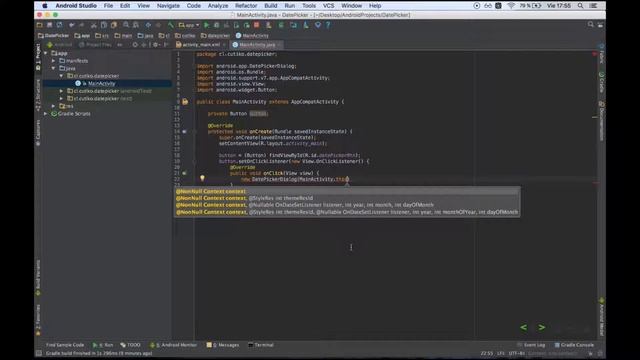This screenshot has width=640, height=360.
Task: Open the Run tool window button
Action: (103, 345)
